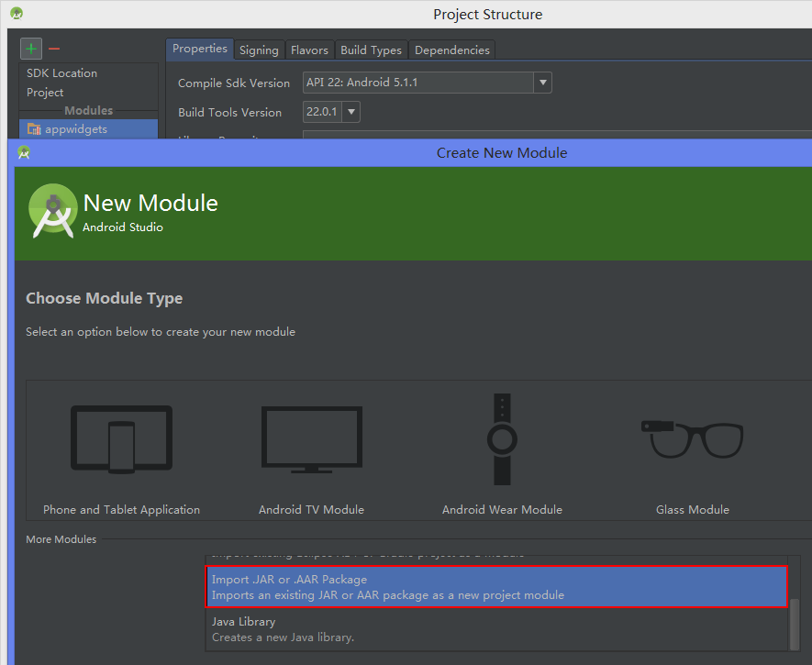Click the API 22 Android 5.1.1 dropdown arrow
This screenshot has width=812, height=665.
coord(542,83)
